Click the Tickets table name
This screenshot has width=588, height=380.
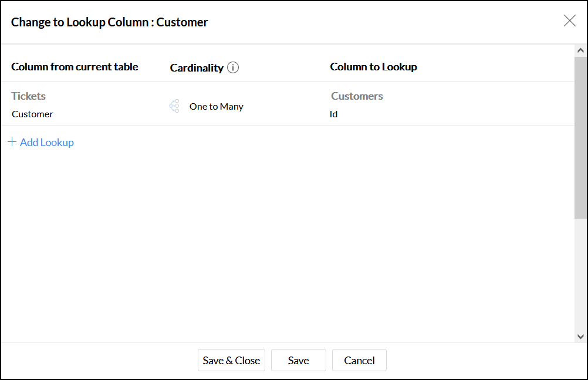(29, 96)
